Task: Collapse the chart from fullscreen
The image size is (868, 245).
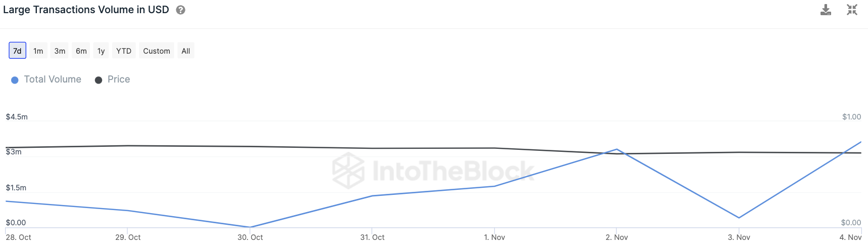Action: [852, 10]
